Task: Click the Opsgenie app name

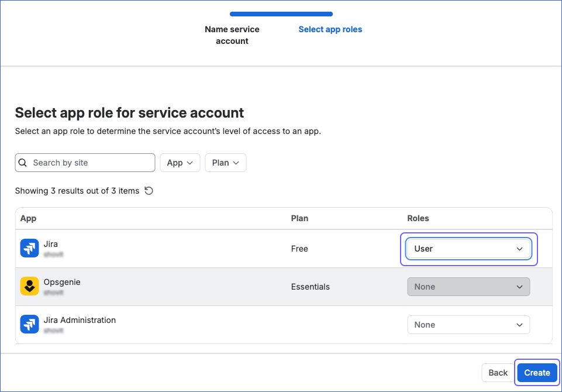Action: (62, 282)
